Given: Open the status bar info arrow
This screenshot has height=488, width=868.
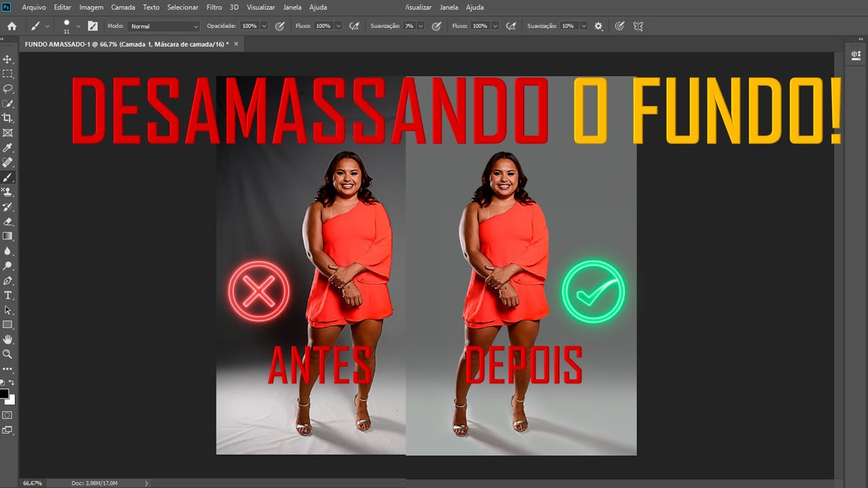Looking at the screenshot, I should [146, 483].
